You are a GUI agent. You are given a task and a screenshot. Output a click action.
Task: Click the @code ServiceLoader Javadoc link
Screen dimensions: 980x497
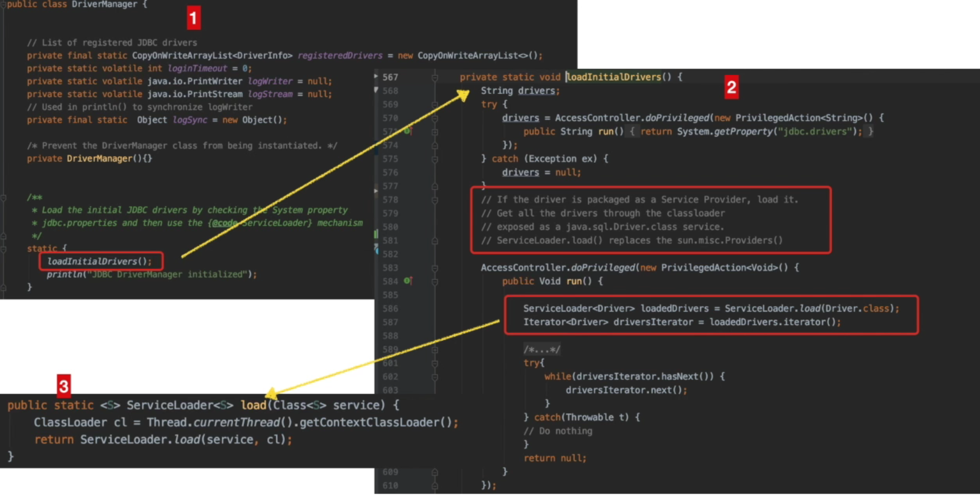(x=262, y=223)
